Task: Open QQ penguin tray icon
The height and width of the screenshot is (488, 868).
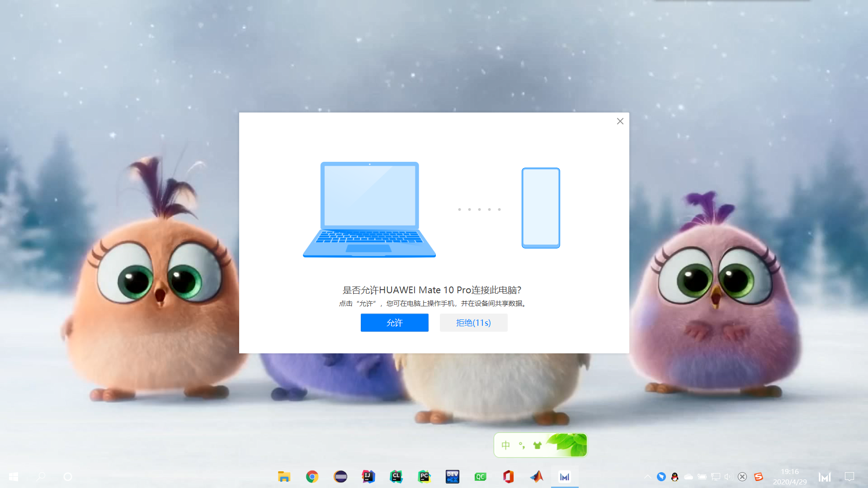Action: click(675, 477)
